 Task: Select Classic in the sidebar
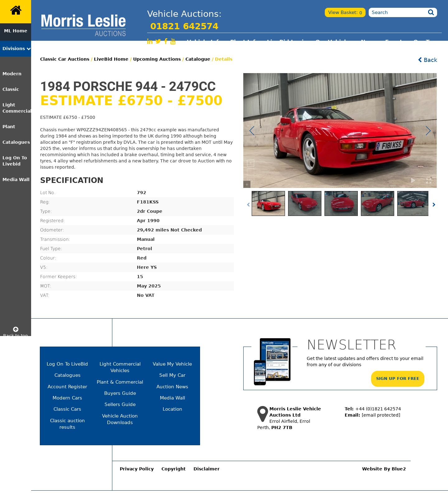click(x=11, y=89)
